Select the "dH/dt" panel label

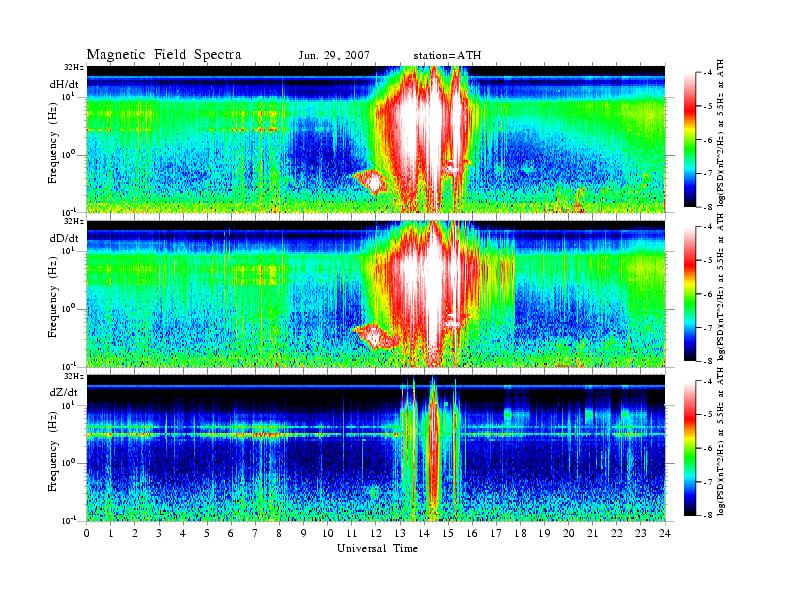[x=63, y=85]
